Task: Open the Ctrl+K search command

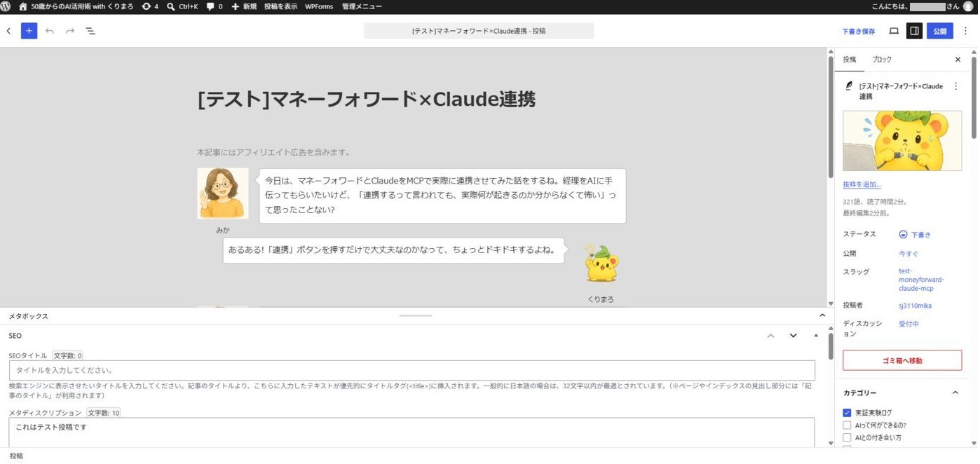Action: click(x=182, y=6)
